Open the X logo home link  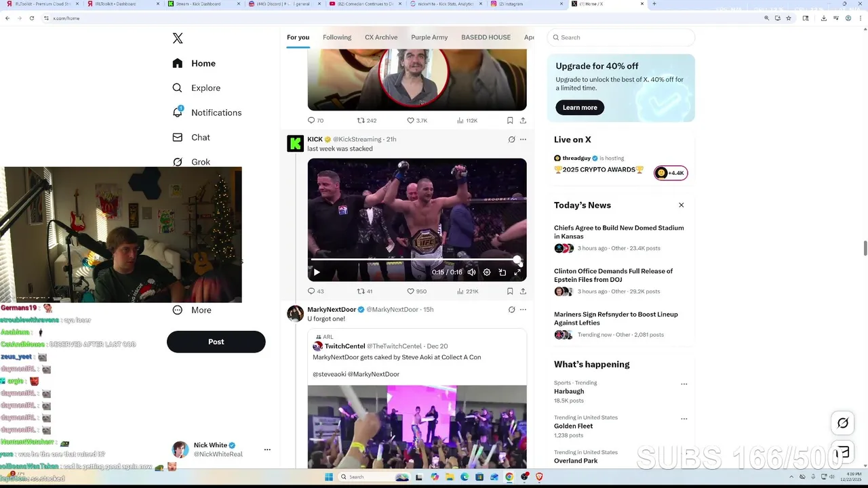(178, 39)
